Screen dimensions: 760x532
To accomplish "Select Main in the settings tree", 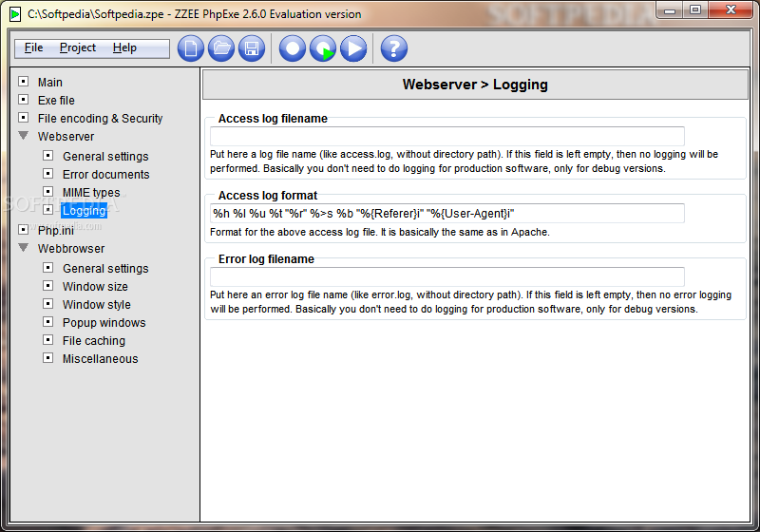I will point(50,83).
